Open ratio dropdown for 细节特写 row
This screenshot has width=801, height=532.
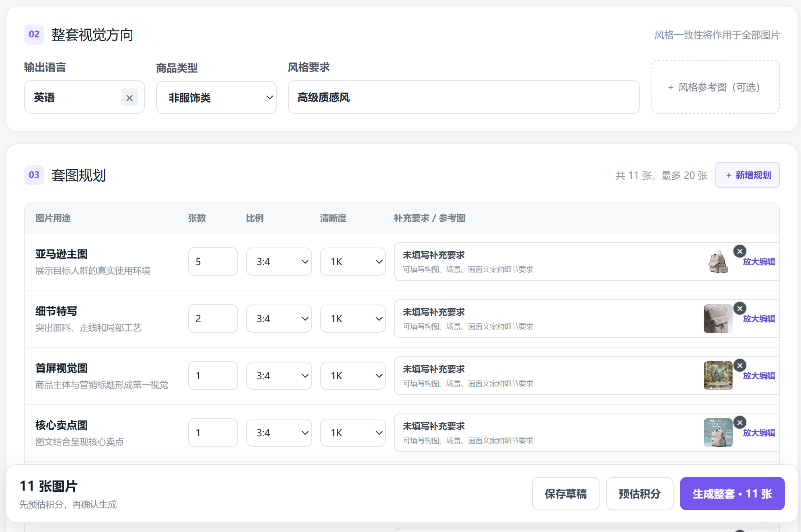pyautogui.click(x=279, y=319)
